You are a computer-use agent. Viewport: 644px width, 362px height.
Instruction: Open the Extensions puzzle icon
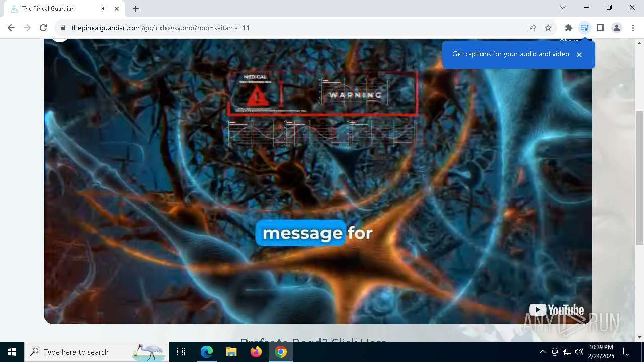point(569,28)
